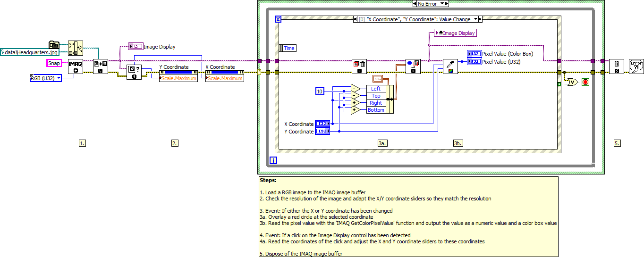
Task: Select the IMAQ GetImageSize node
Action: click(134, 72)
